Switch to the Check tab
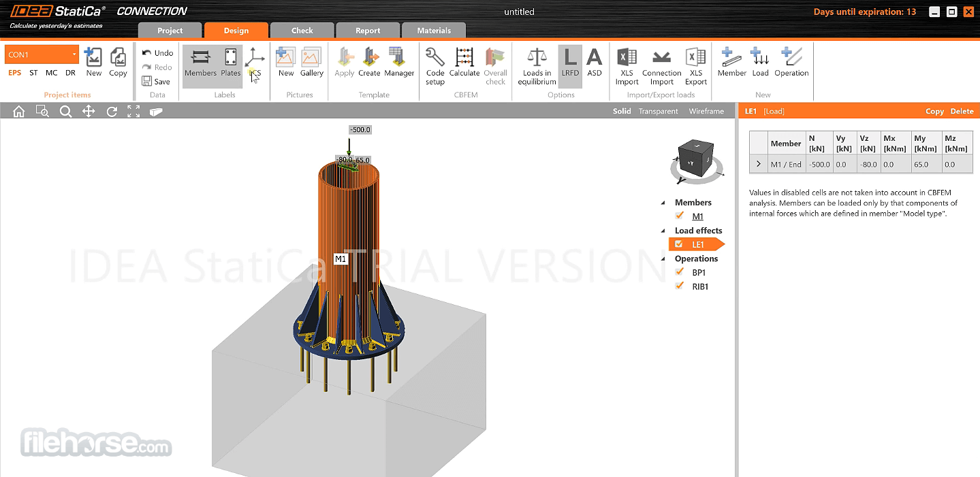This screenshot has width=980, height=477. coord(302,31)
